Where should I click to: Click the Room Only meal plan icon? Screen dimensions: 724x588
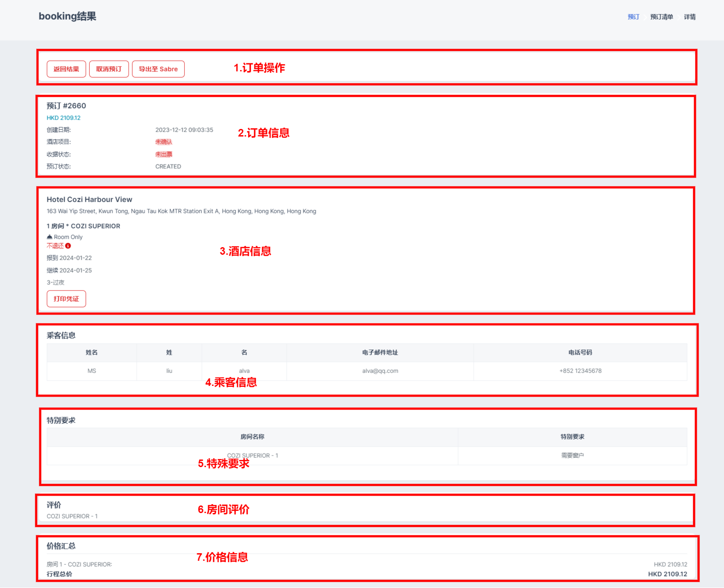coord(50,237)
